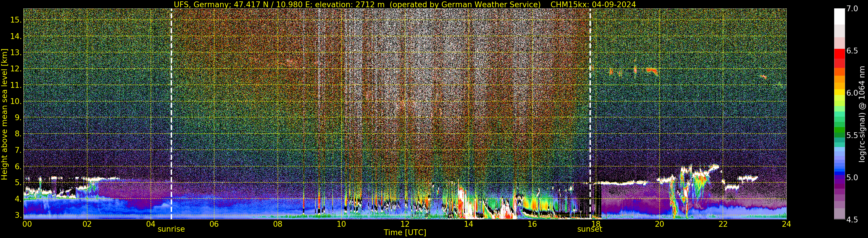Select the '7.' height axis tick label
868x238 pixels.
click(18, 150)
